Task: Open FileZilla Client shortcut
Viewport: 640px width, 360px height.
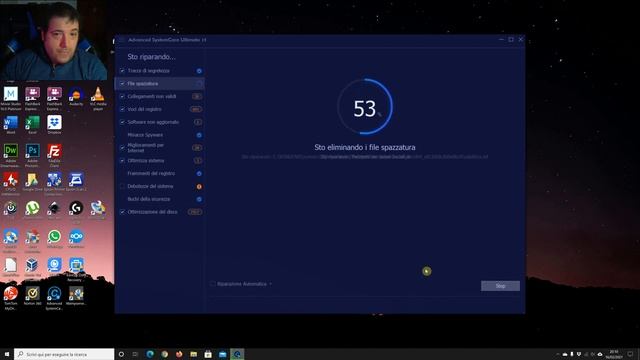Action: coord(54,155)
